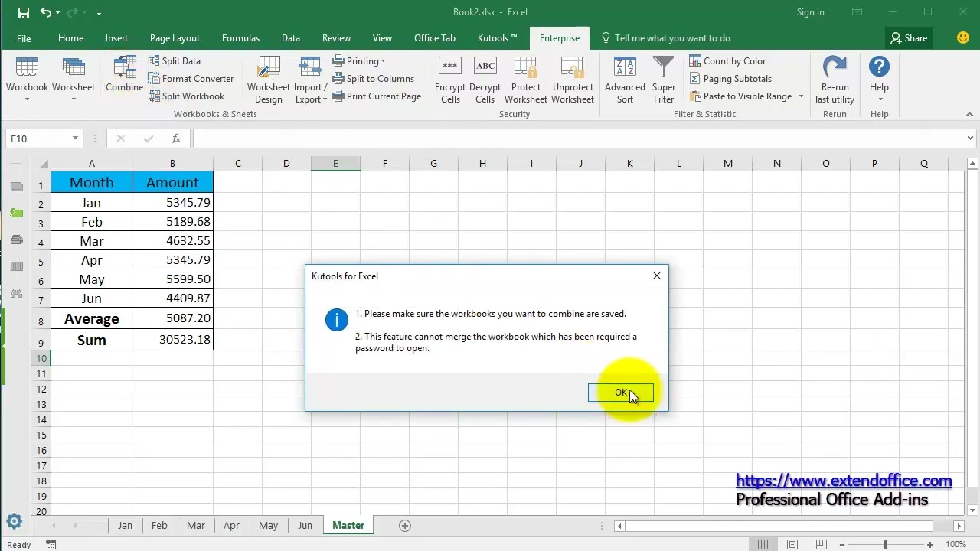The height and width of the screenshot is (551, 980).
Task: Click Sign in at the title bar
Action: (x=810, y=12)
